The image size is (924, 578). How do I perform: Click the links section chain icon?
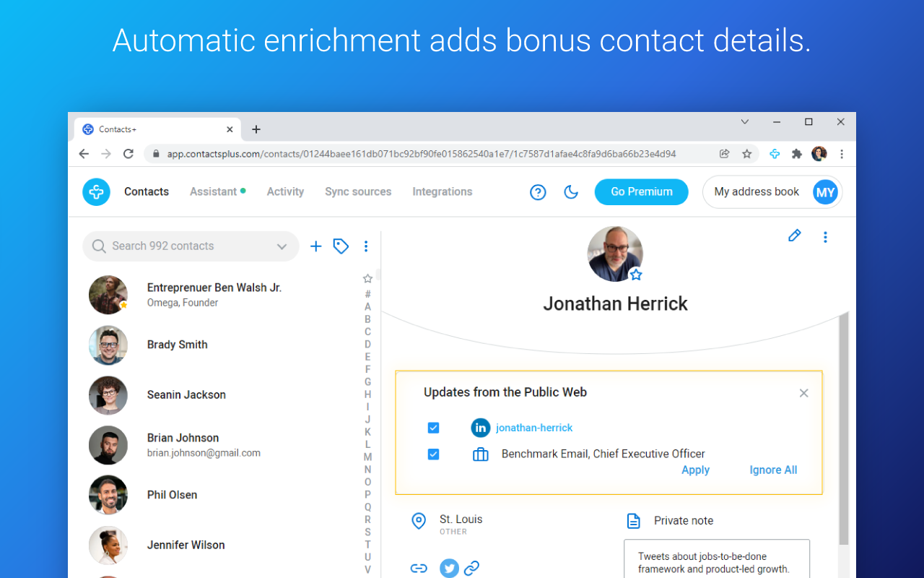419,569
